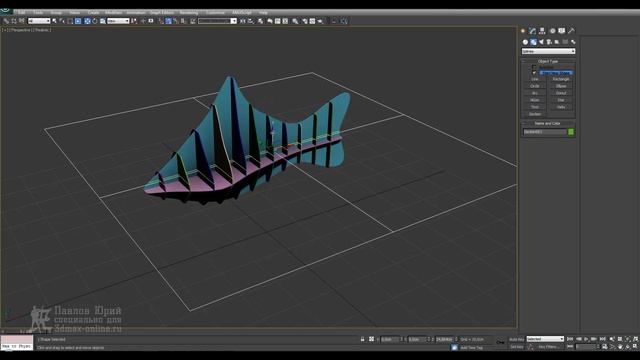Screen dimensions: 640x360
Task: Activate the Select and Rotate tool
Action: tap(95, 21)
